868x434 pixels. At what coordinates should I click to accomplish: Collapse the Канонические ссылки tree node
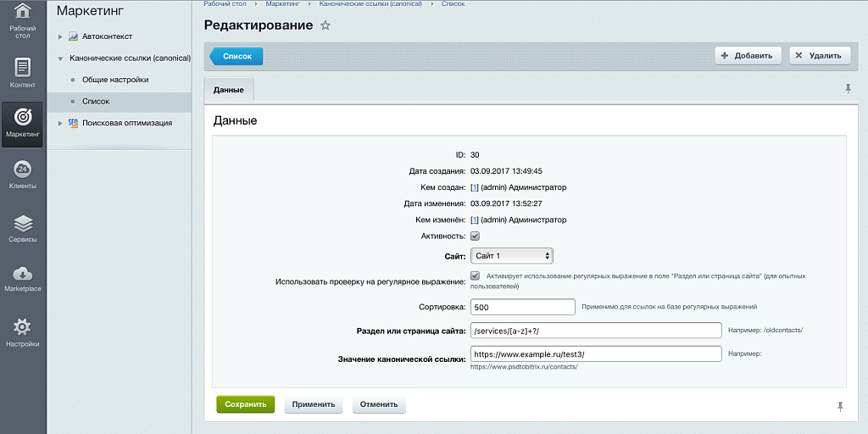pos(60,58)
